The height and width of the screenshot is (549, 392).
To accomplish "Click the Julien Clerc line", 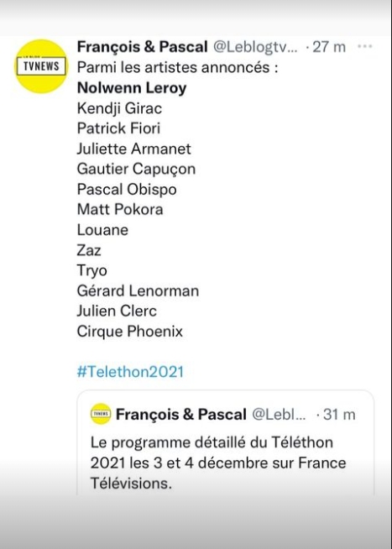I will 117,311.
